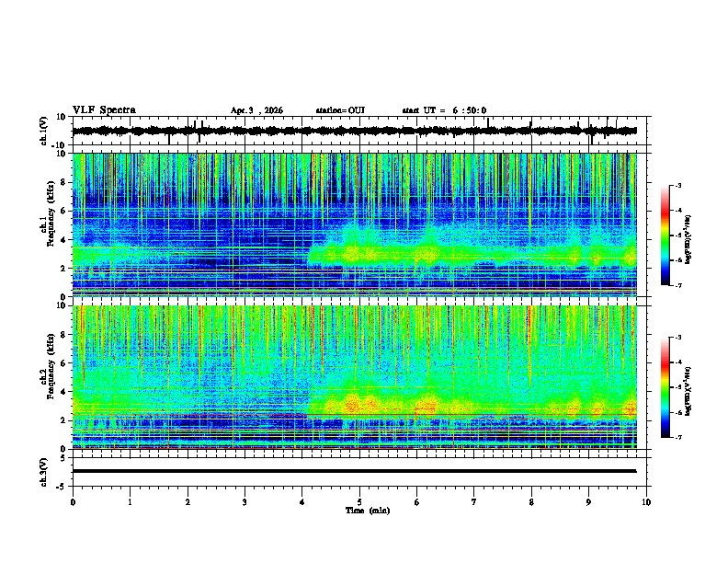Click the ch.2 "Frequency (kHz)" axis label
Image resolution: width=728 pixels, height=563 pixels.
(x=51, y=366)
